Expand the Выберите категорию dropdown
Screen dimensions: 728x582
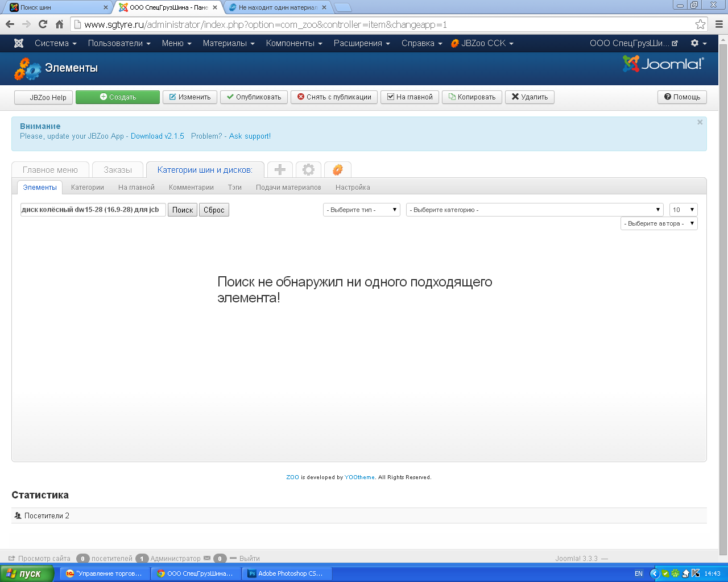coord(535,210)
